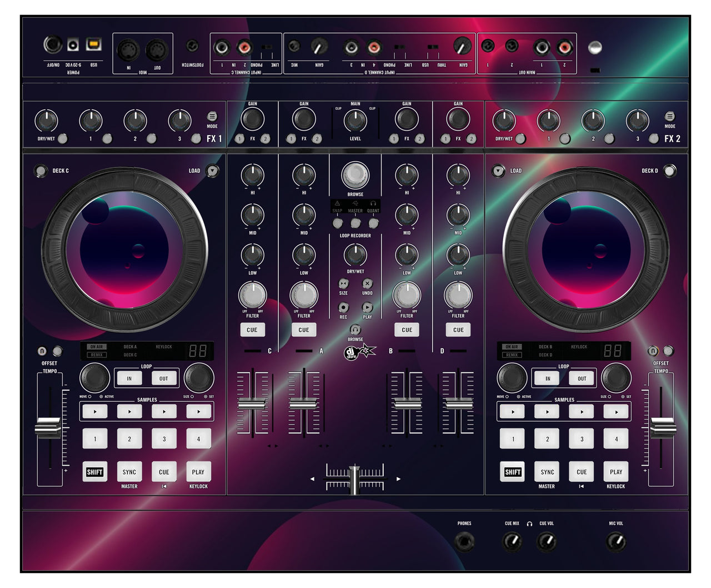Trigger fourth sample play button on Deck C
This screenshot has width=711, height=588.
pyautogui.click(x=198, y=412)
